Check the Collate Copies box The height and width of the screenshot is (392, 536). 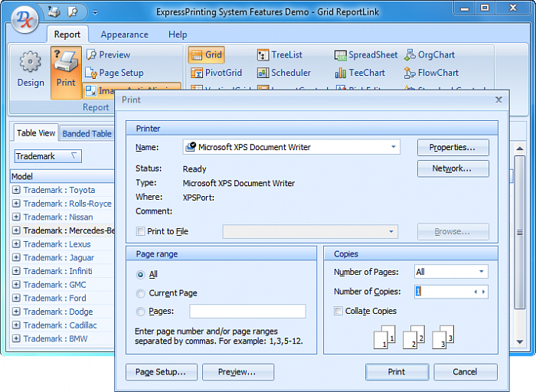(338, 311)
